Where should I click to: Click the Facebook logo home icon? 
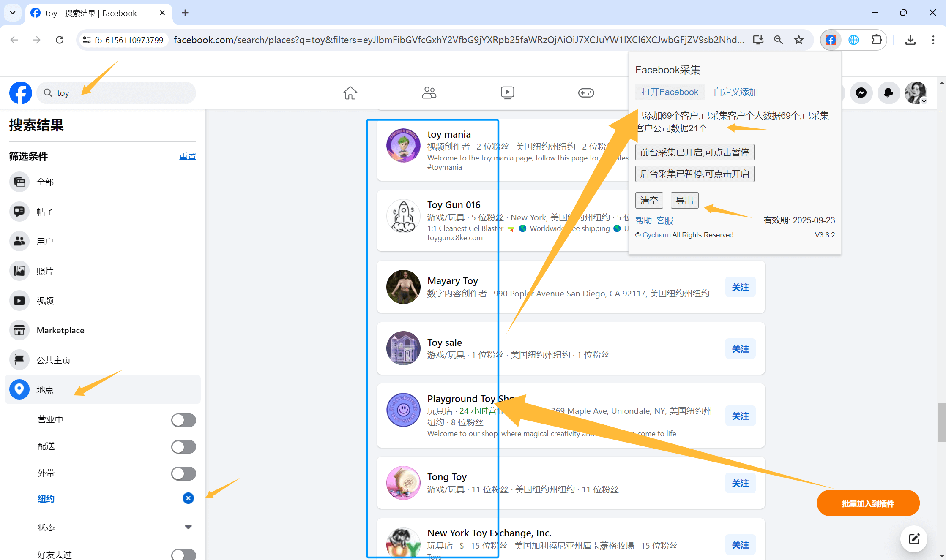tap(21, 93)
